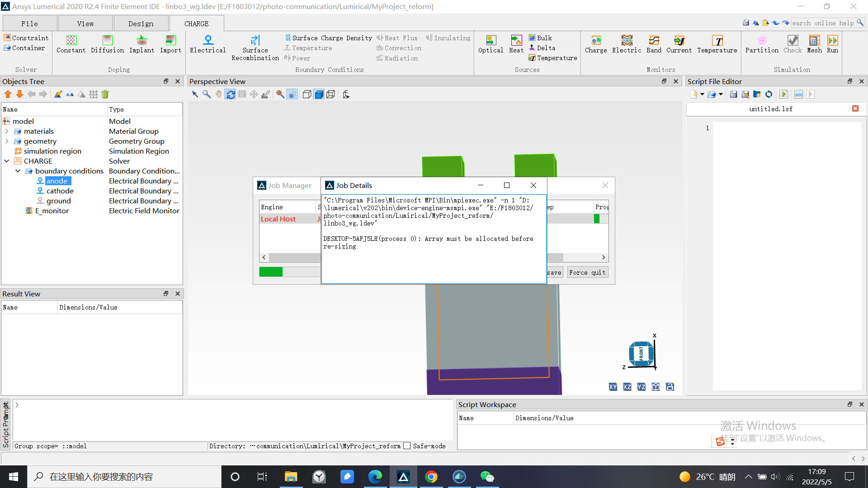Viewport: 868px width, 488px height.
Task: Move selected object up in Objects Tree
Action: (8, 94)
